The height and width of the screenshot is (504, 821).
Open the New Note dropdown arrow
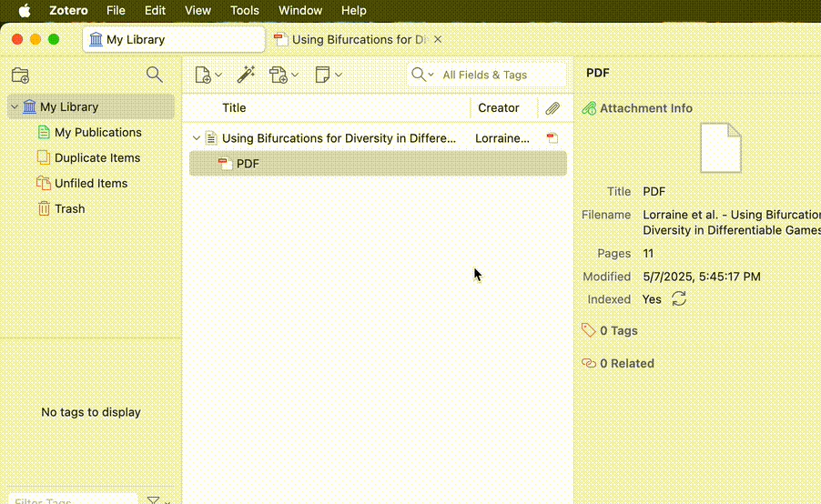(339, 75)
